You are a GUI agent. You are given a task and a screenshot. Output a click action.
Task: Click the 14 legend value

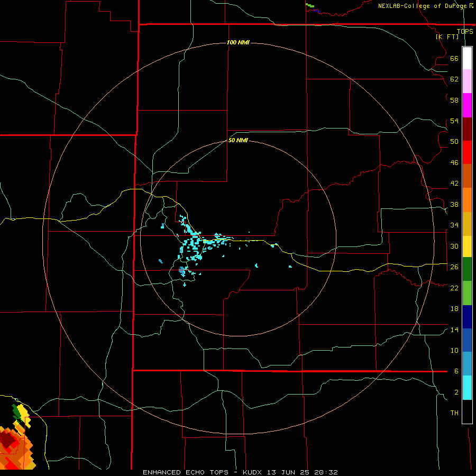454,329
